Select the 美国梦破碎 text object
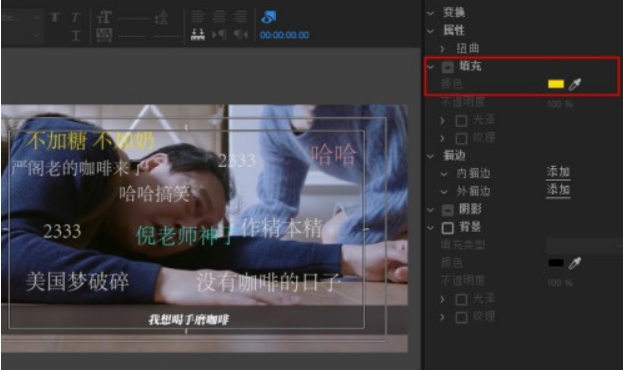This screenshot has width=623, height=370. pos(77,282)
